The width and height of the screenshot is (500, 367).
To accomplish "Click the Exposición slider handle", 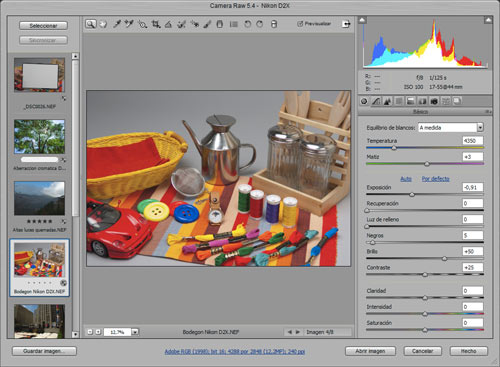I will point(412,194).
